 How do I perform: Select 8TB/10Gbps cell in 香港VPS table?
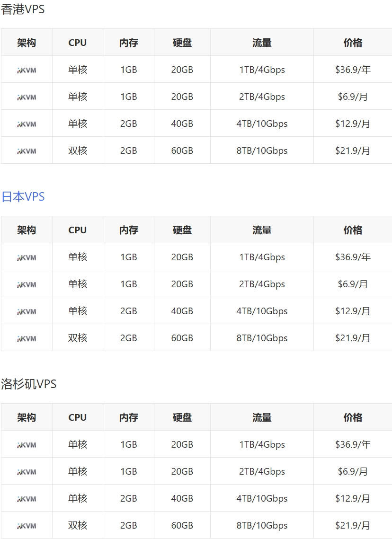coord(262,150)
